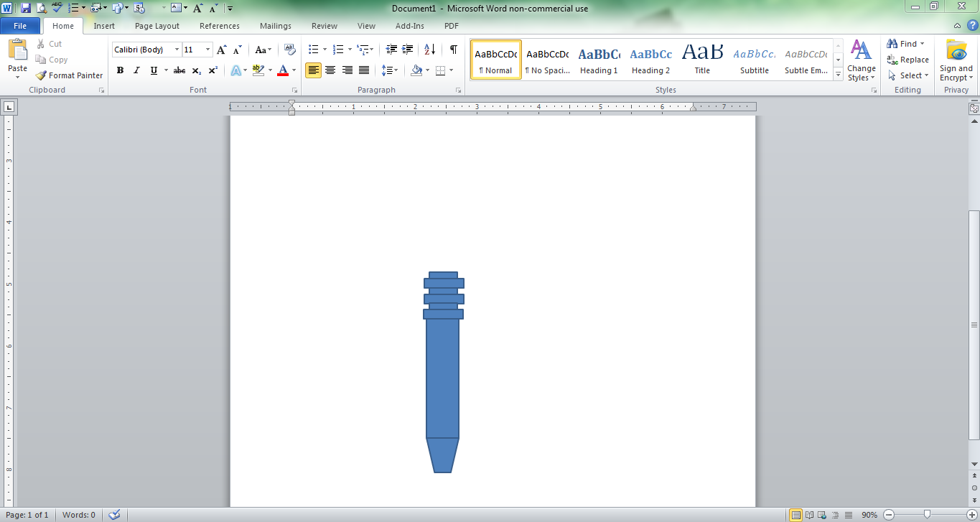Click the Sign and Encrypt folder icon
This screenshot has width=980, height=522.
[x=956, y=50]
